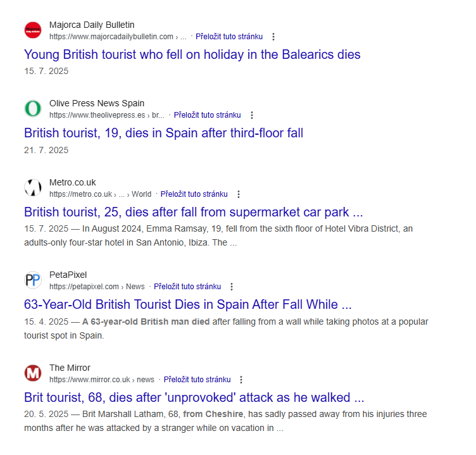
Task: Click the mirror.co.uk URL breadcrumb
Action: pos(101,380)
